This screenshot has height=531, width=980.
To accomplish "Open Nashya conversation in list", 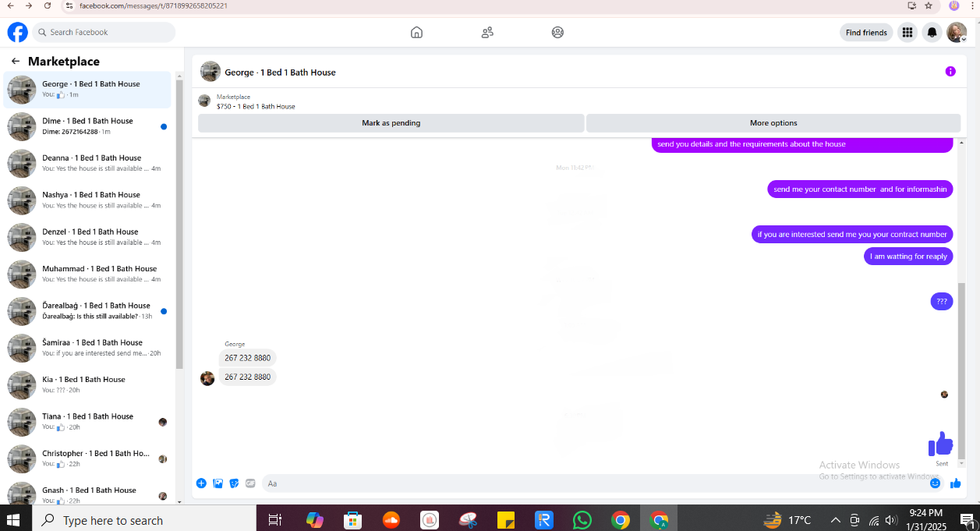I will [x=87, y=200].
